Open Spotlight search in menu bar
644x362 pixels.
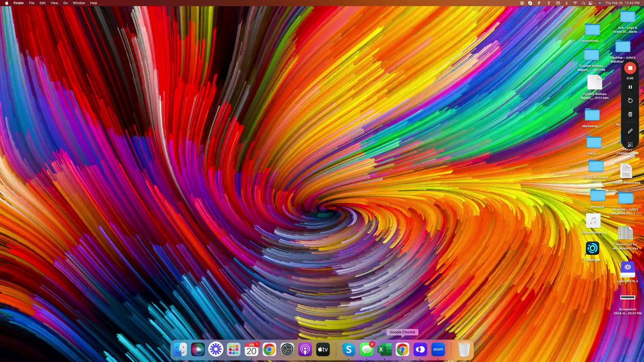pos(584,3)
